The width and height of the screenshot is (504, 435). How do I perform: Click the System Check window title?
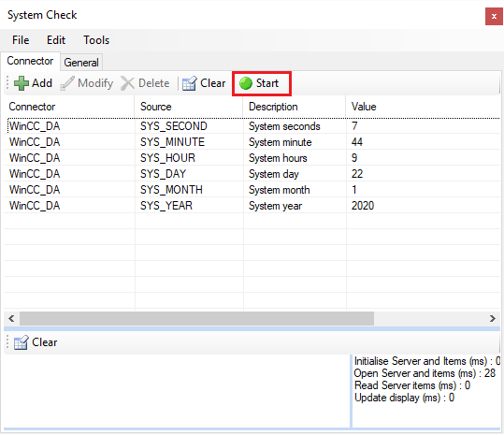42,15
